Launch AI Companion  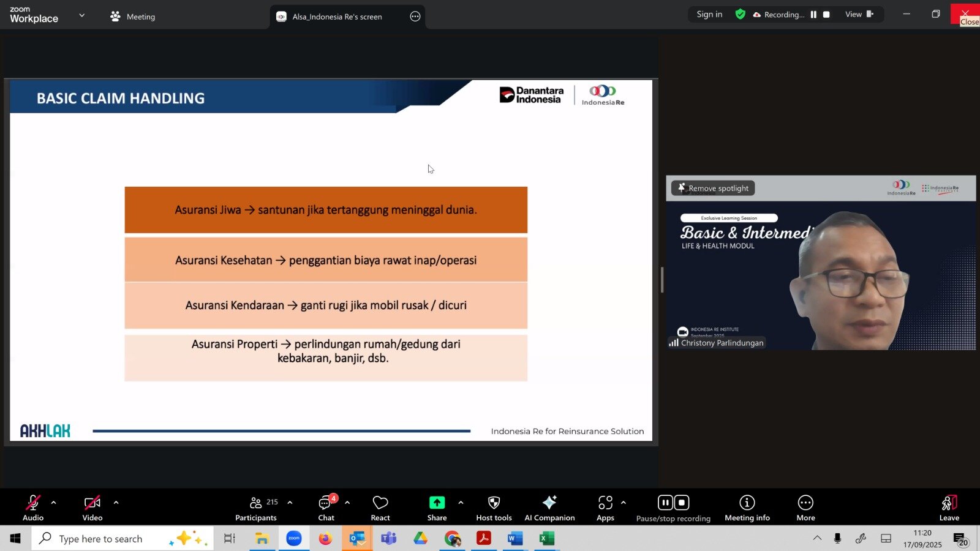(x=549, y=508)
